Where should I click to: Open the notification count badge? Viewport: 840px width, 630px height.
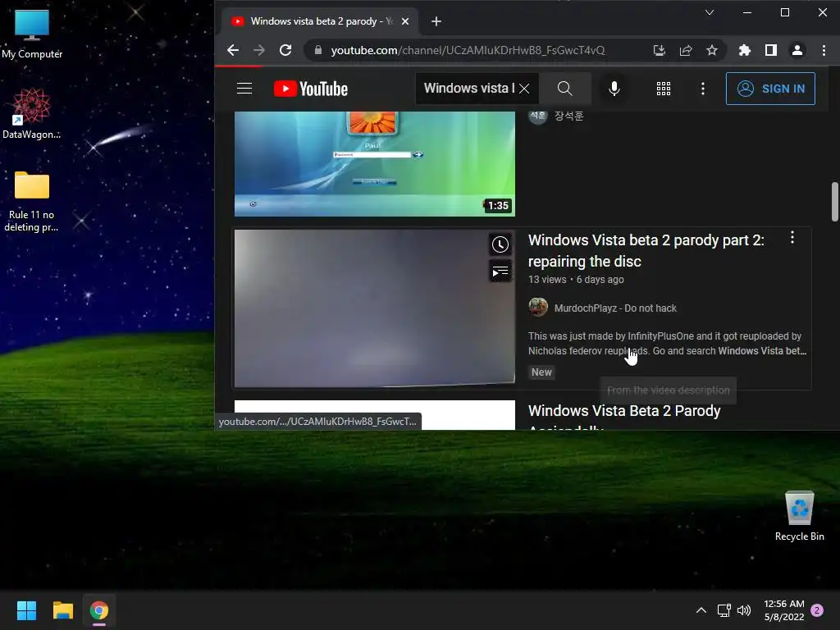pos(817,610)
